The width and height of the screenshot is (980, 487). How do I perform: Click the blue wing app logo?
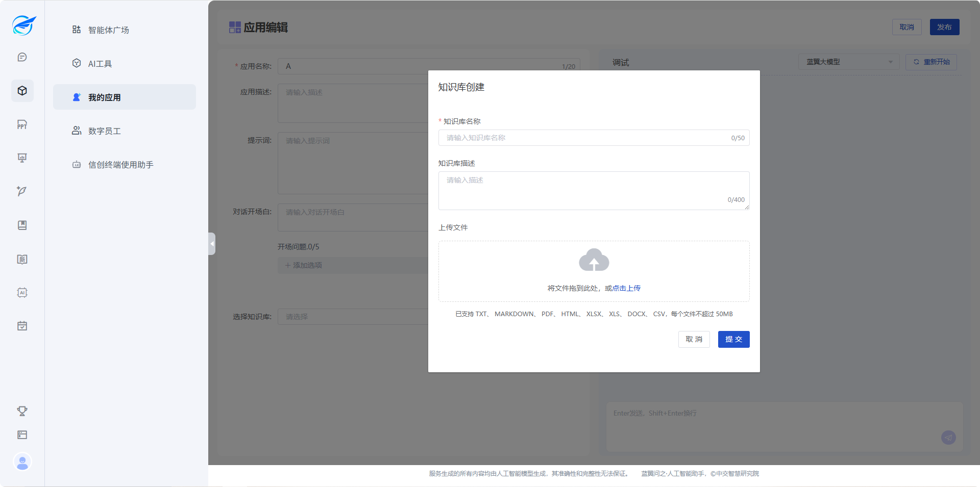tap(23, 25)
